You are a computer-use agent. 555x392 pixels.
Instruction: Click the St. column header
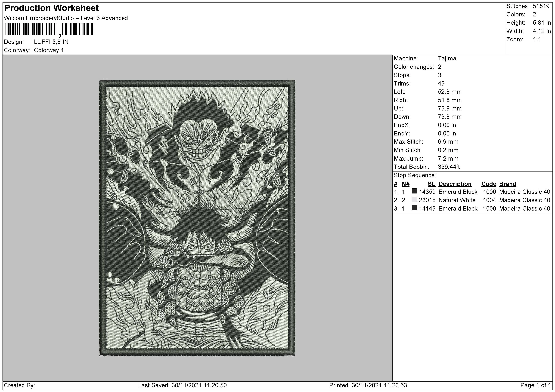[x=431, y=184]
